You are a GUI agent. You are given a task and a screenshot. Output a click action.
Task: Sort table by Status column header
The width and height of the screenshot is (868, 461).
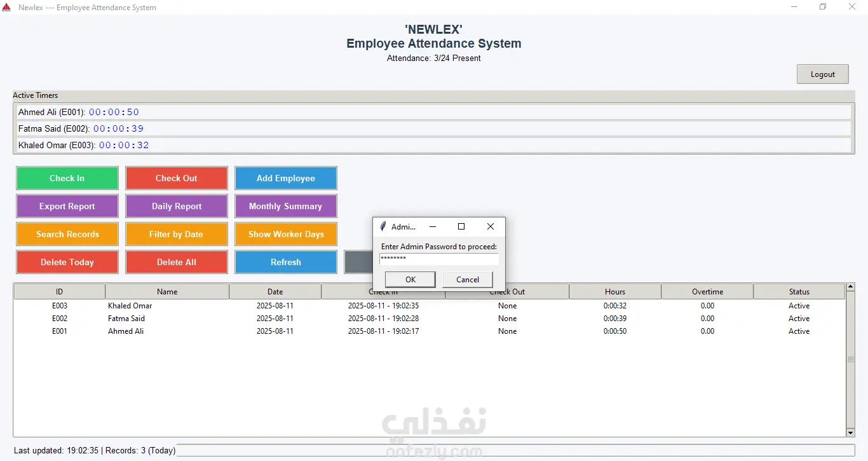click(799, 292)
